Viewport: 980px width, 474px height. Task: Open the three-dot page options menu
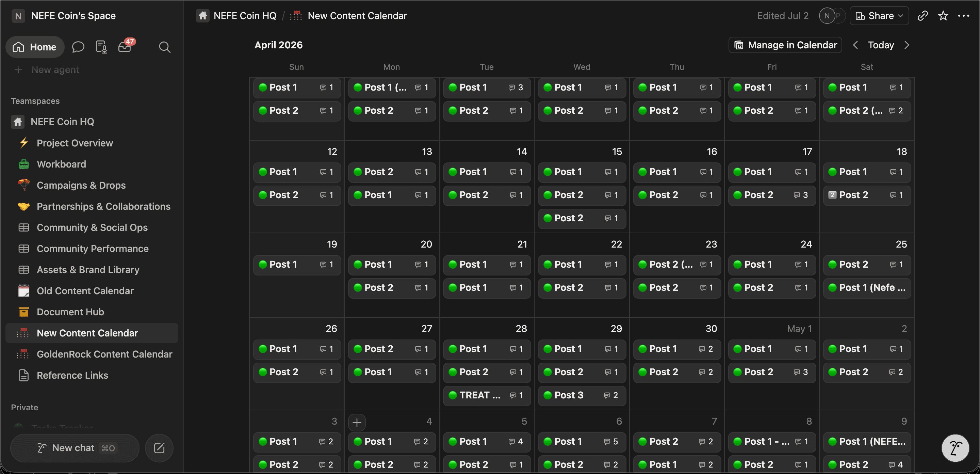963,16
